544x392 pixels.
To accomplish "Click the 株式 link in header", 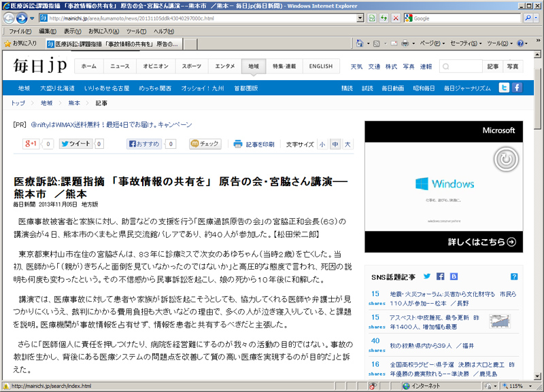I will pyautogui.click(x=391, y=67).
